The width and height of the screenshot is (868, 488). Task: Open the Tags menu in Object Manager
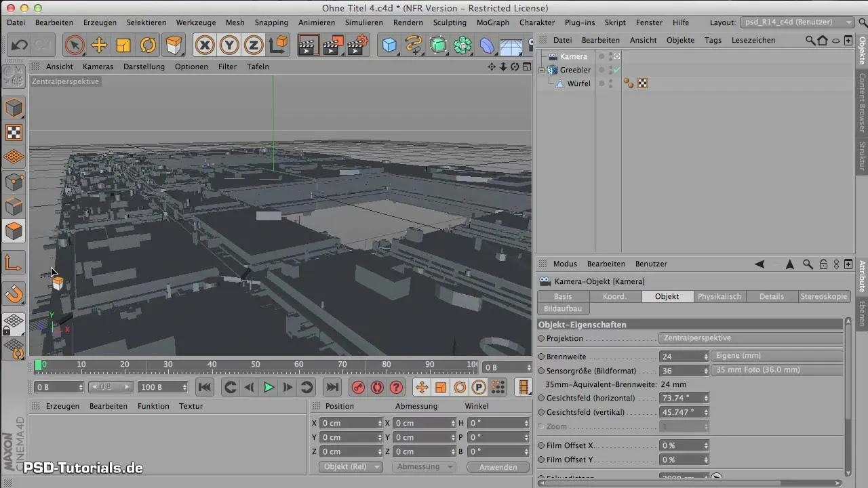pos(713,40)
